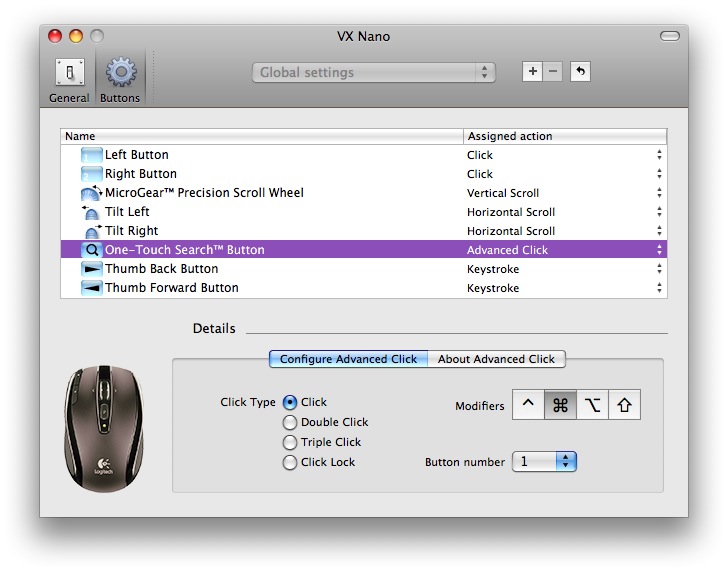This screenshot has width=728, height=572.
Task: Click the Thumb Back Button icon
Action: [91, 269]
